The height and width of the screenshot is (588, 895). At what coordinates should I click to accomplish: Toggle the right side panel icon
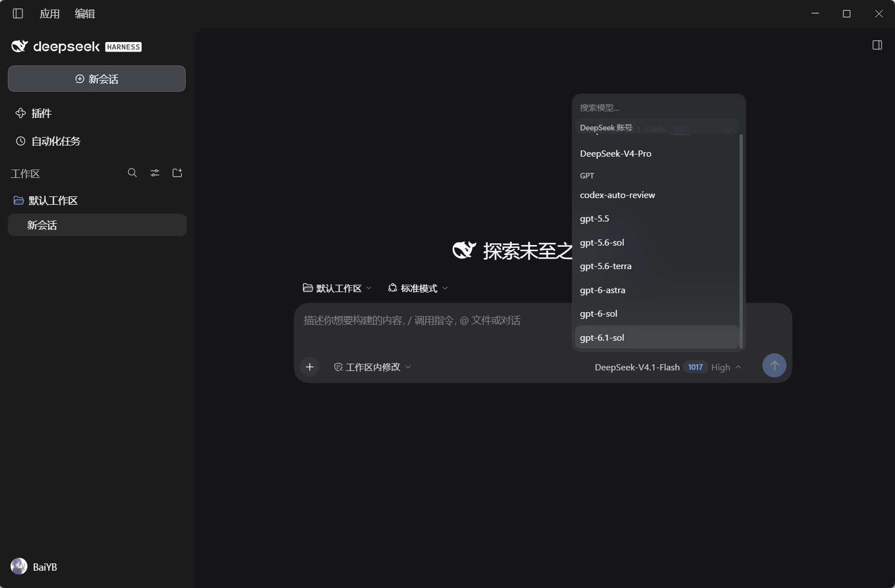(x=877, y=45)
